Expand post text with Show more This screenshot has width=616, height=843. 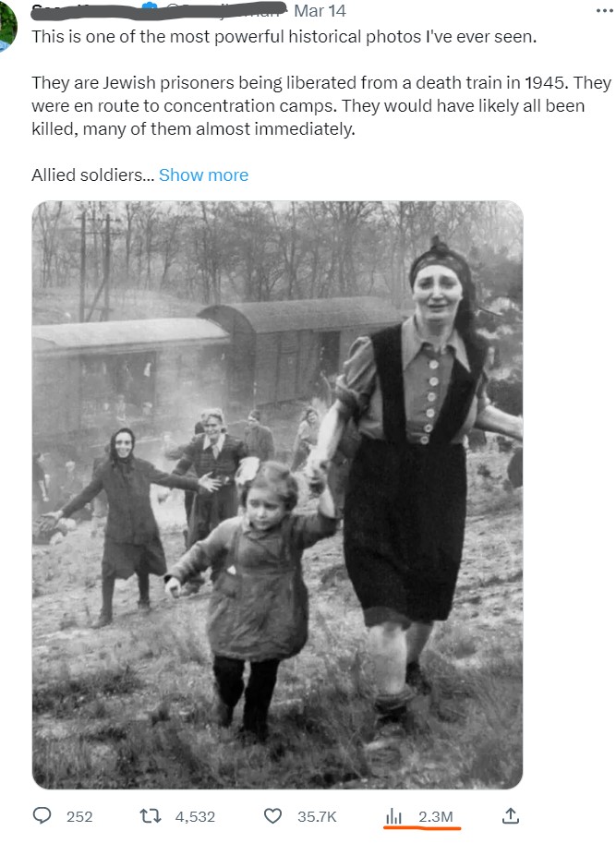(203, 175)
